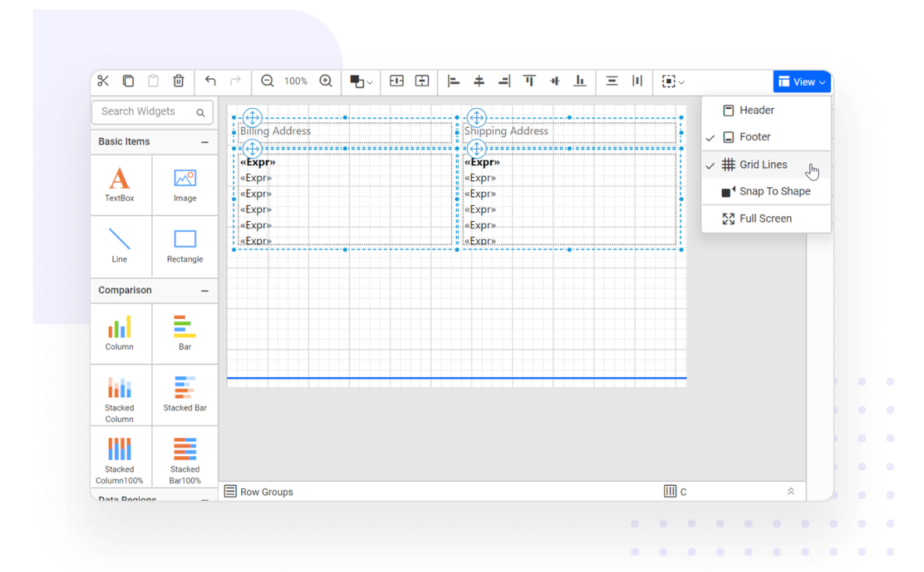This screenshot has height=572, width=924.
Task: Click bold «Expr» under Billing Address
Action: click(258, 162)
